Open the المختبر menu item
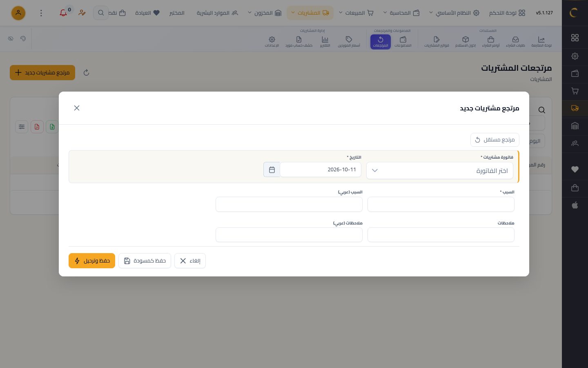The height and width of the screenshot is (368, 588). click(177, 13)
